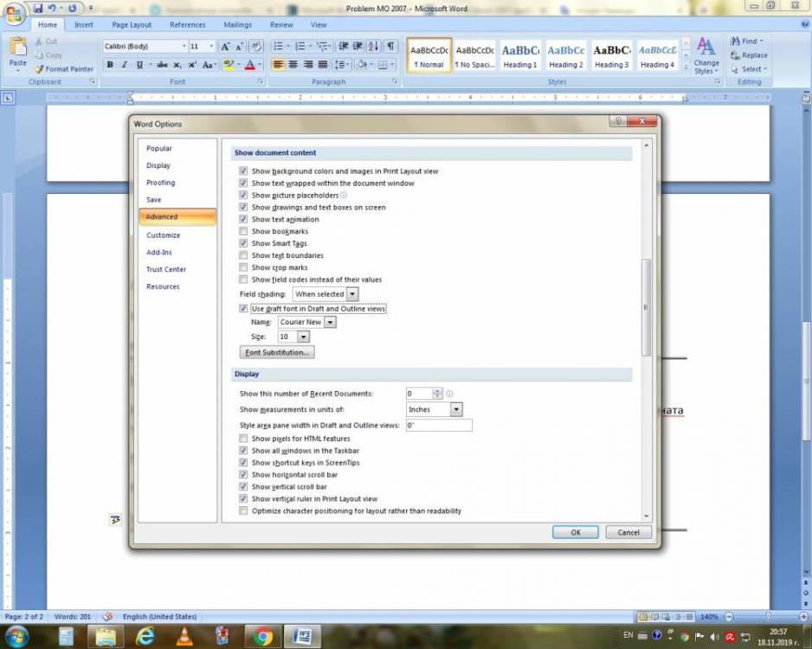Center text alignment icon

point(293,65)
